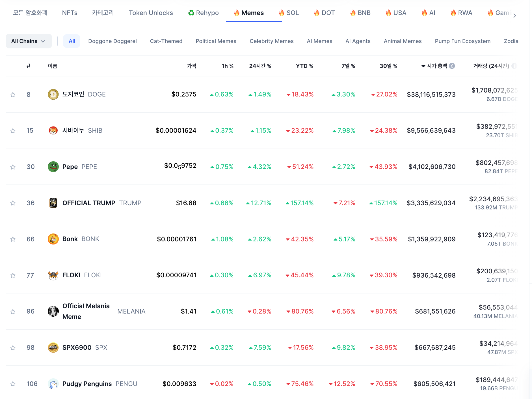
Task: Star SPX6900 for the watchlist
Action: 13,348
